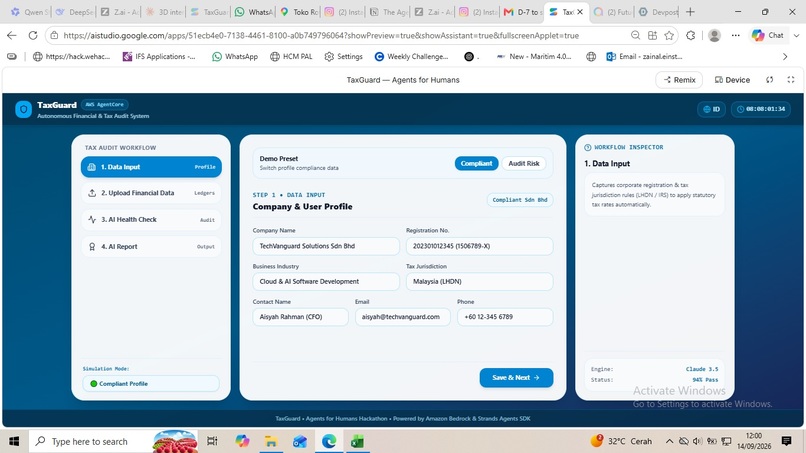This screenshot has height=453, width=806.
Task: Click the Compliant Sdn Bhd badge
Action: click(x=520, y=200)
